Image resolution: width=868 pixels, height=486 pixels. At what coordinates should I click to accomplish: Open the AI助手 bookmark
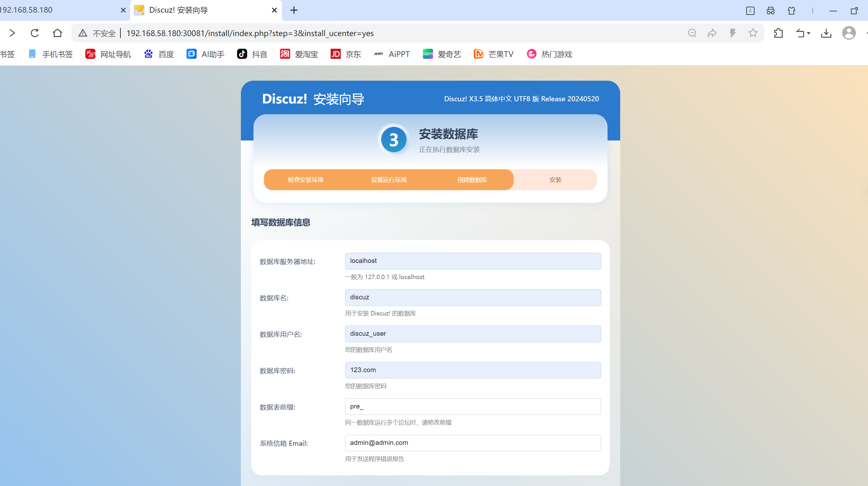[205, 54]
